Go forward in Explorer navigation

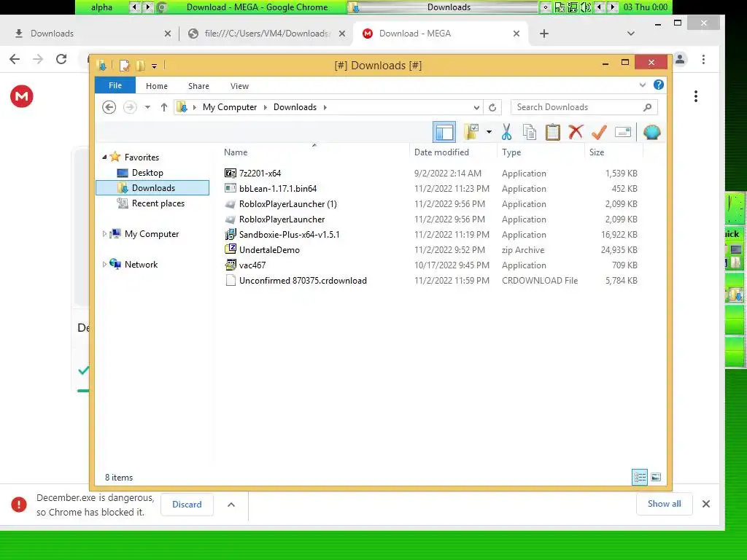[x=130, y=107]
